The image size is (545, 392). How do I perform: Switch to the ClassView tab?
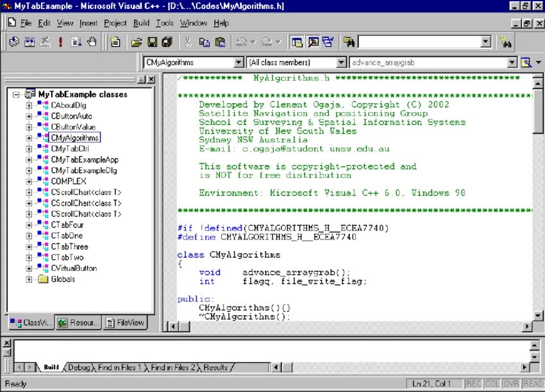click(31, 323)
